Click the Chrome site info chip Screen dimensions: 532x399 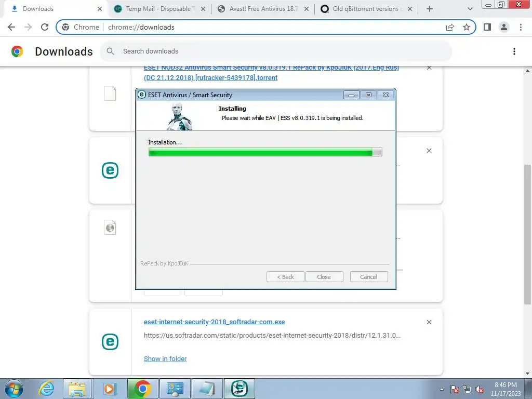click(x=81, y=27)
